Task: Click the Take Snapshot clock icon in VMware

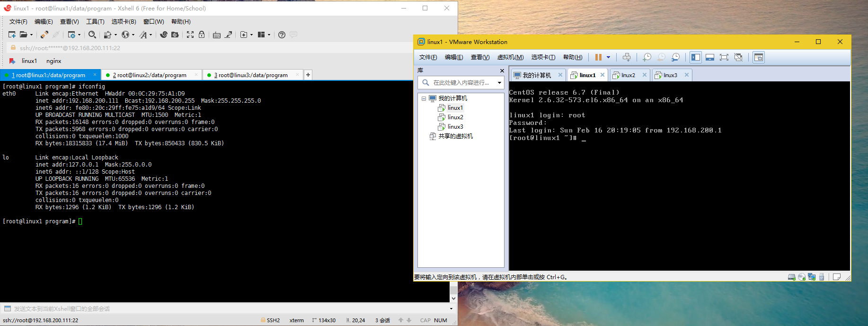Action: (x=647, y=57)
